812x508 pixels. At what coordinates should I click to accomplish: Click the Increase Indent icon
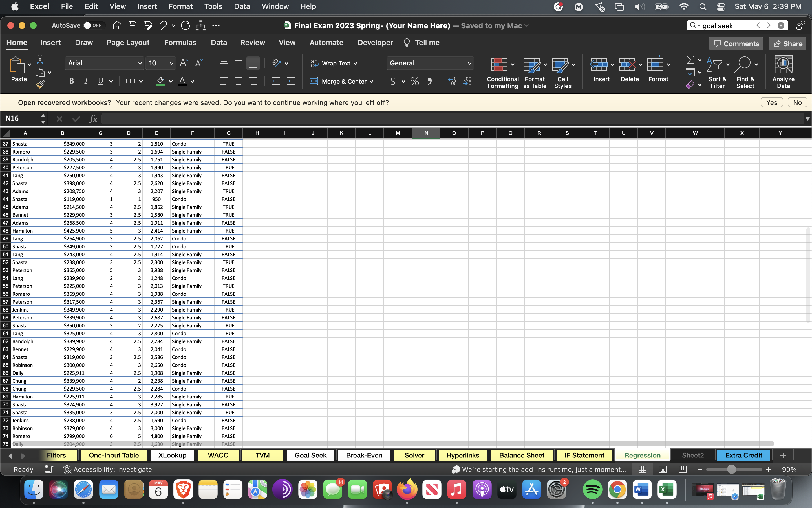click(291, 81)
